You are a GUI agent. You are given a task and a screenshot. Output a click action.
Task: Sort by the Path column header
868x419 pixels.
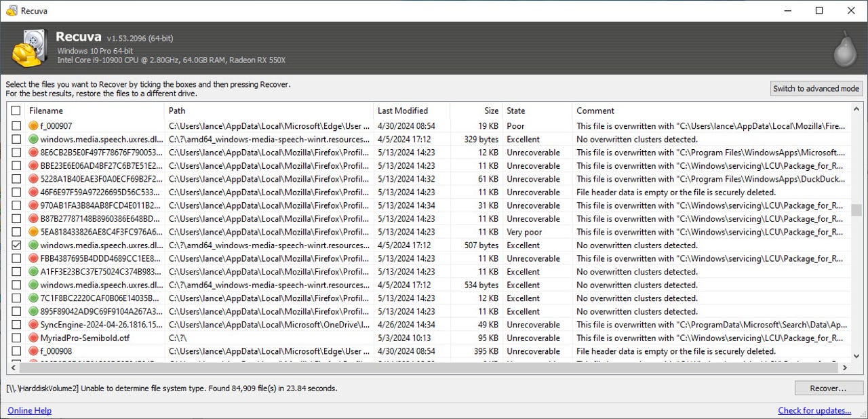269,111
